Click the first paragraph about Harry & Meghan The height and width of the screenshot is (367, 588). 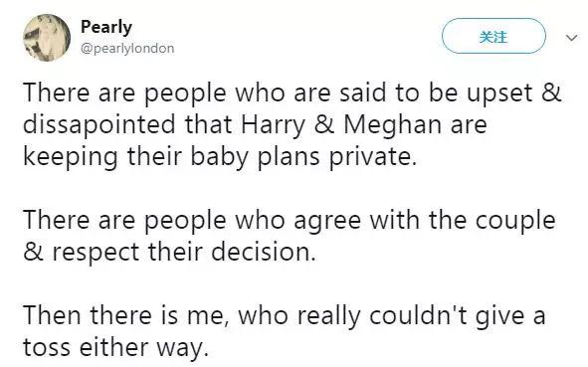point(293,124)
